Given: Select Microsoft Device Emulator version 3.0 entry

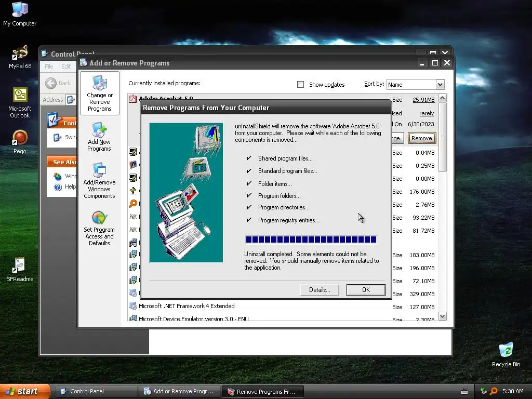Looking at the screenshot, I should (194, 318).
